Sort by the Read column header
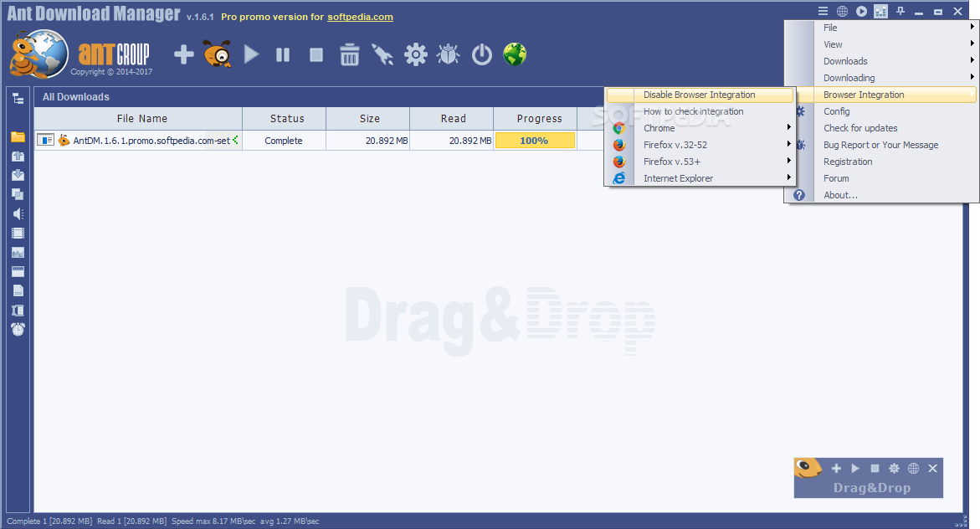This screenshot has width=980, height=529. click(x=452, y=118)
